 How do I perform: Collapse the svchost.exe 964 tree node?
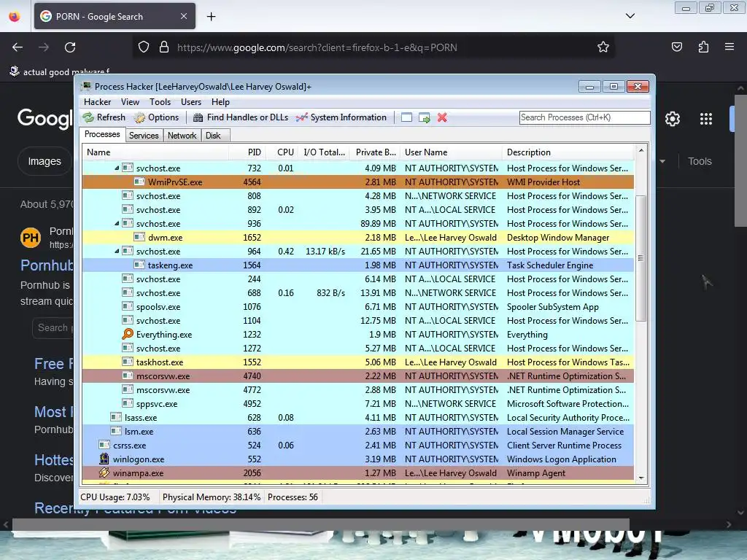click(117, 251)
